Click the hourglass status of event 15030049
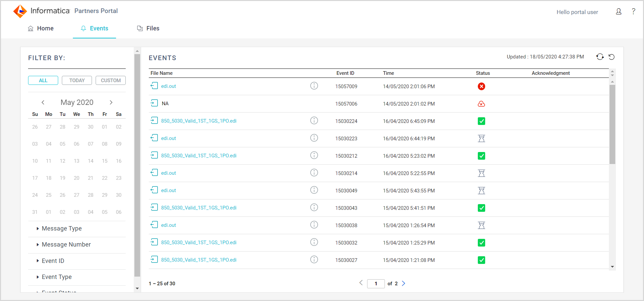 (481, 191)
